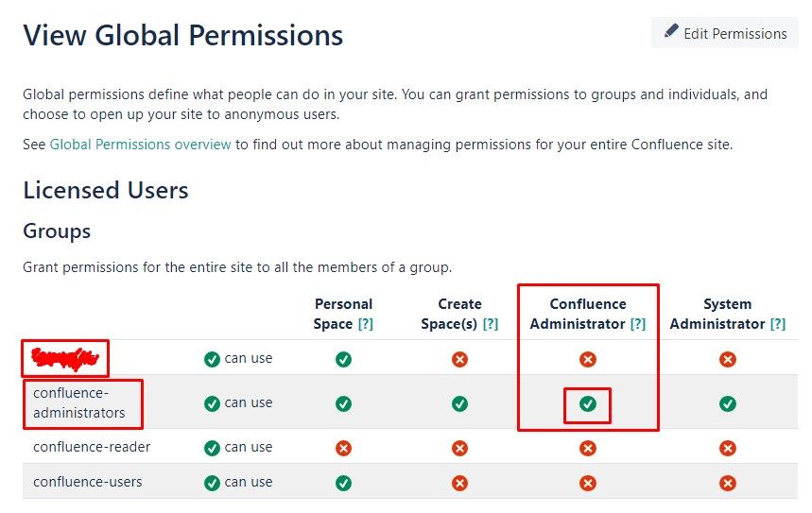Click confluence-administrators System Administrator green check

pyautogui.click(x=727, y=403)
